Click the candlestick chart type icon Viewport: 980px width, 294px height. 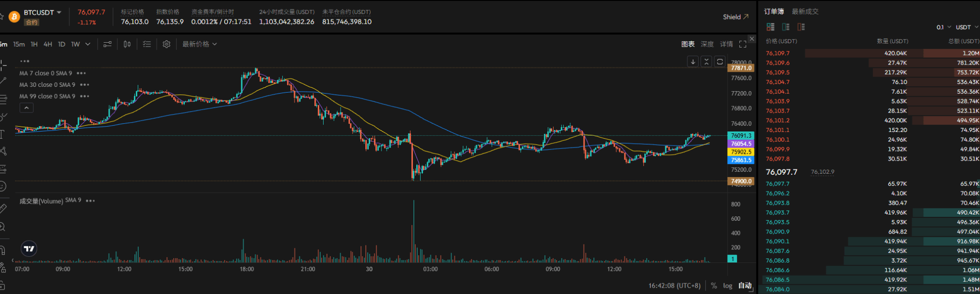127,44
